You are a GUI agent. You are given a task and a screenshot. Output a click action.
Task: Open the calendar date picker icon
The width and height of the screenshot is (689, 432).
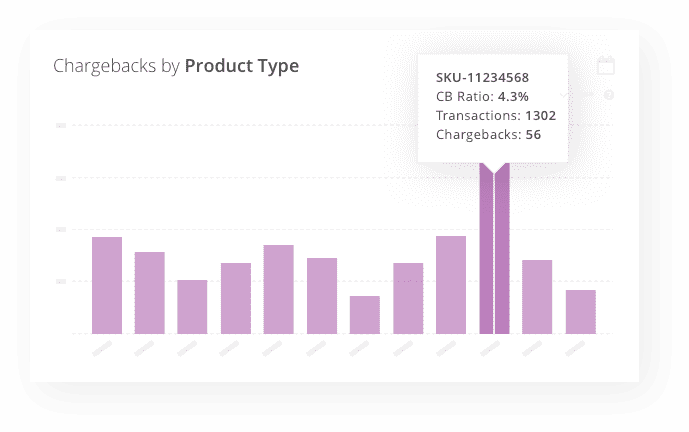point(606,65)
